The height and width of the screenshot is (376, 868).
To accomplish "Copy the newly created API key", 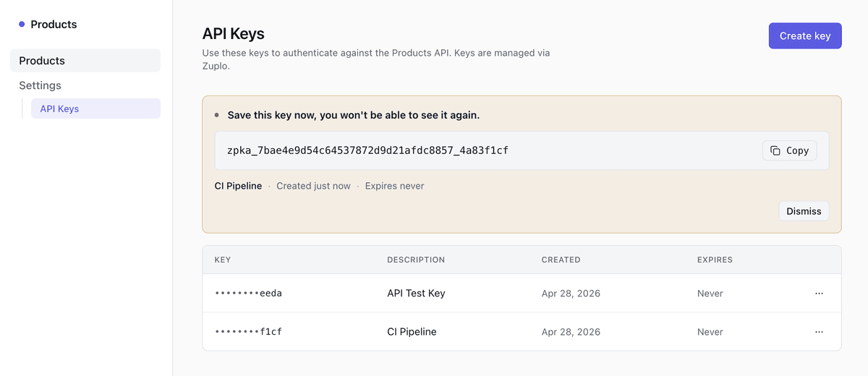I will point(789,150).
